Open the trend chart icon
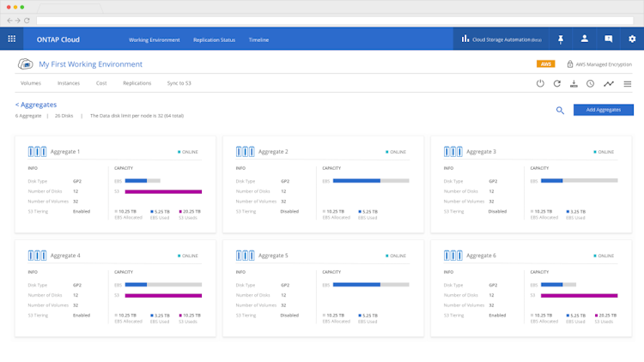Image resolution: width=644 pixels, height=362 pixels. pos(609,84)
